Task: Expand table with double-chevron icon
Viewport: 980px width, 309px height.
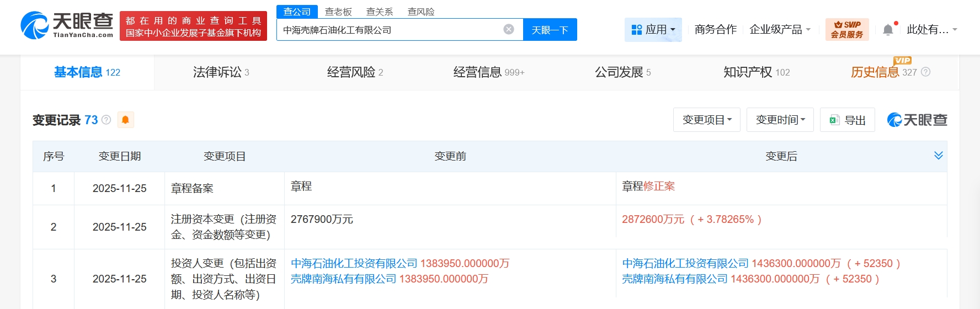Action: 938,156
